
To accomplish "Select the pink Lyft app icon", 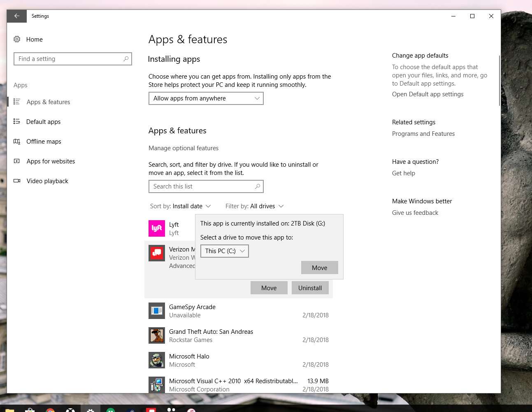I will tap(157, 228).
